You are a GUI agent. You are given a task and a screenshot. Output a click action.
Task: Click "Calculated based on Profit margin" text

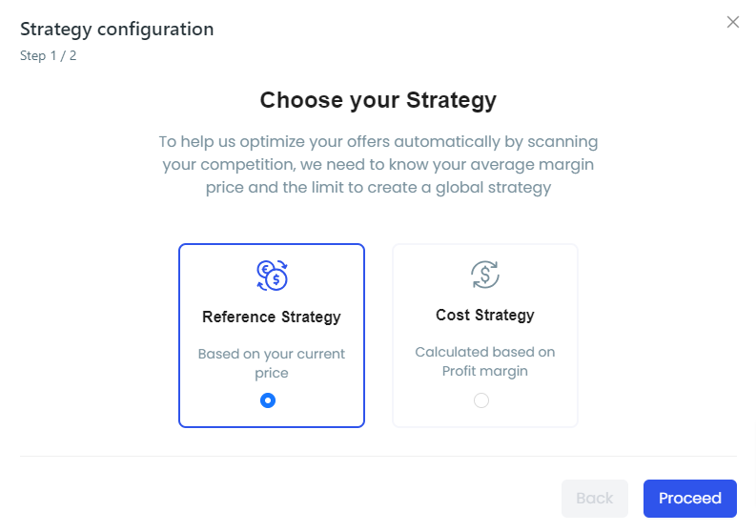[x=485, y=361]
